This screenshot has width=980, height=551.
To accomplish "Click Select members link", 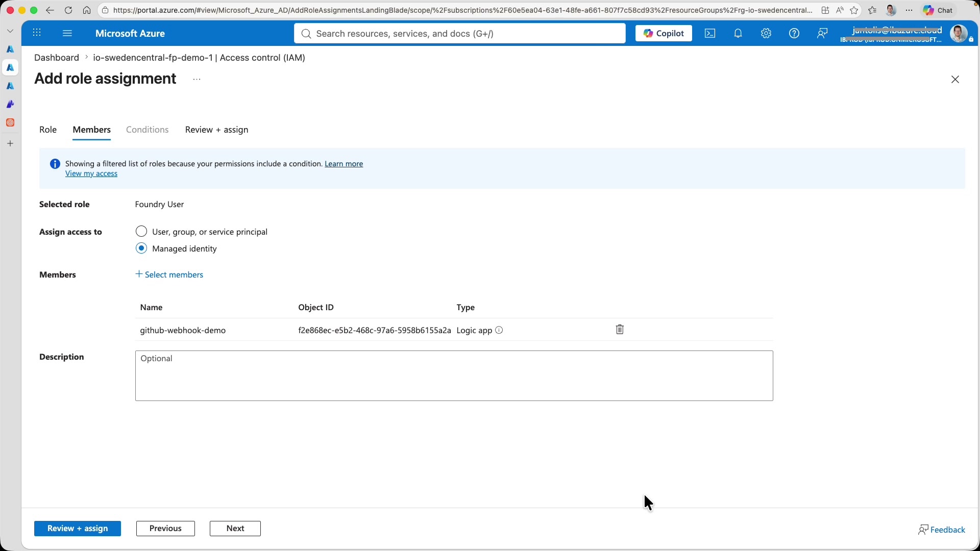I will pyautogui.click(x=169, y=274).
